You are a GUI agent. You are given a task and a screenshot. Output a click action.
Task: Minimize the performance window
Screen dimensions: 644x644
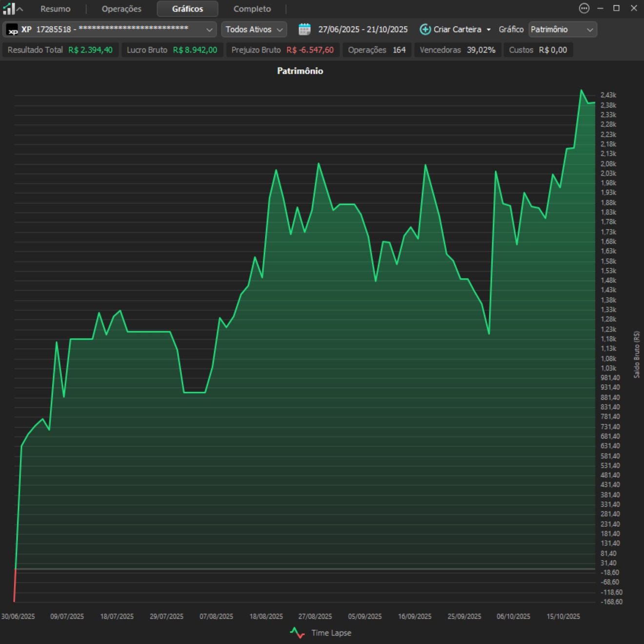pyautogui.click(x=600, y=8)
